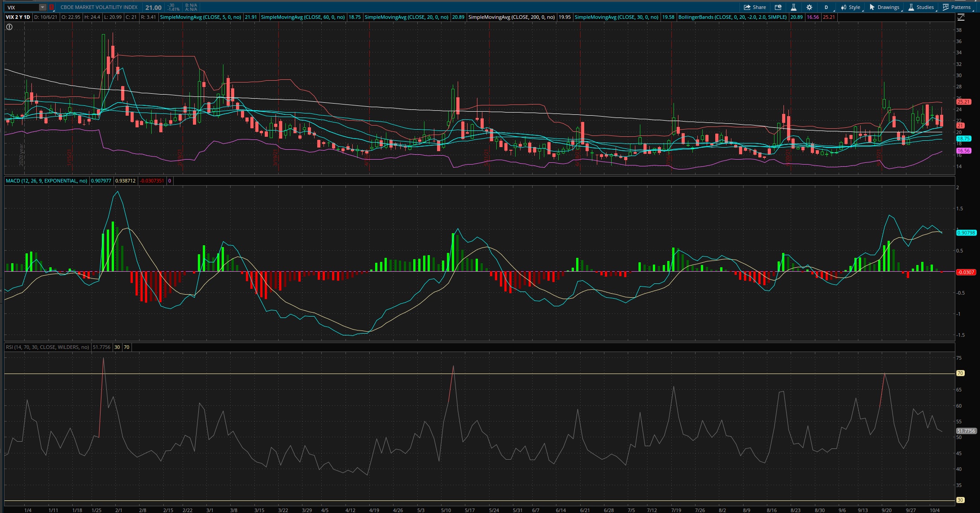The height and width of the screenshot is (513, 980).
Task: Click the 21.00 last price value
Action: [153, 7]
